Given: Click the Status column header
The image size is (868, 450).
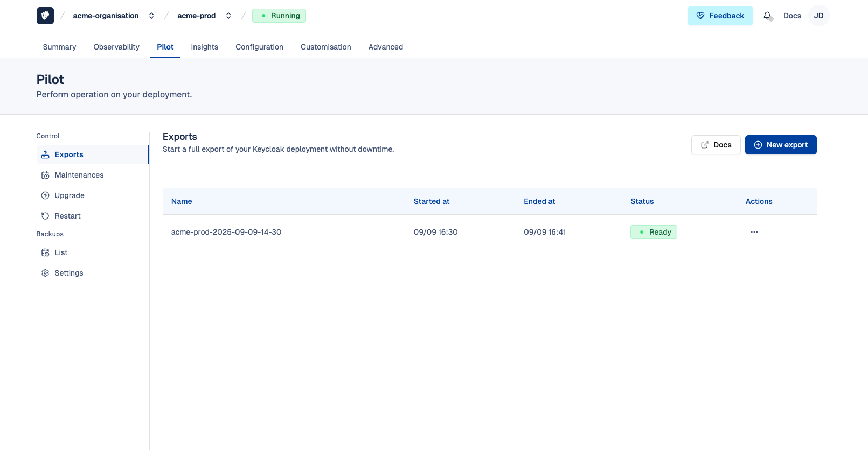Looking at the screenshot, I should pos(642,201).
